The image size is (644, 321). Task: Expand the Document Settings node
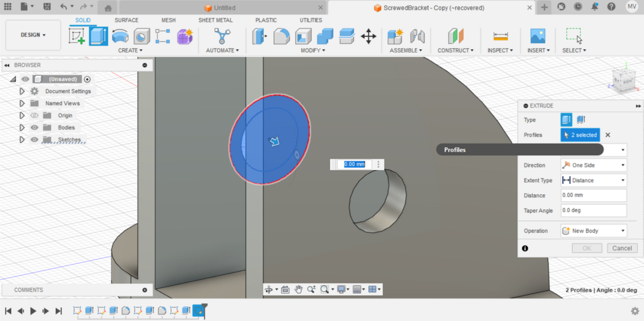(22, 91)
